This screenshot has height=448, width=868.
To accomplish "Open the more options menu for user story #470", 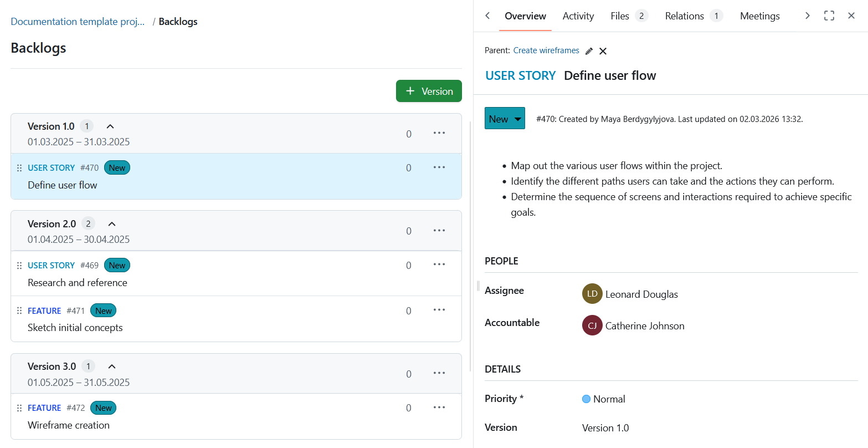I will click(x=439, y=167).
